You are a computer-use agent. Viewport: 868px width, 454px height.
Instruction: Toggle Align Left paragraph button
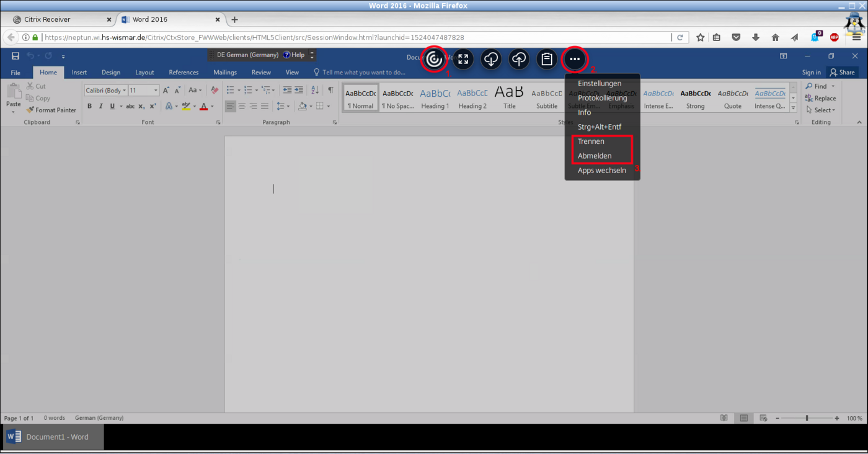pyautogui.click(x=230, y=106)
